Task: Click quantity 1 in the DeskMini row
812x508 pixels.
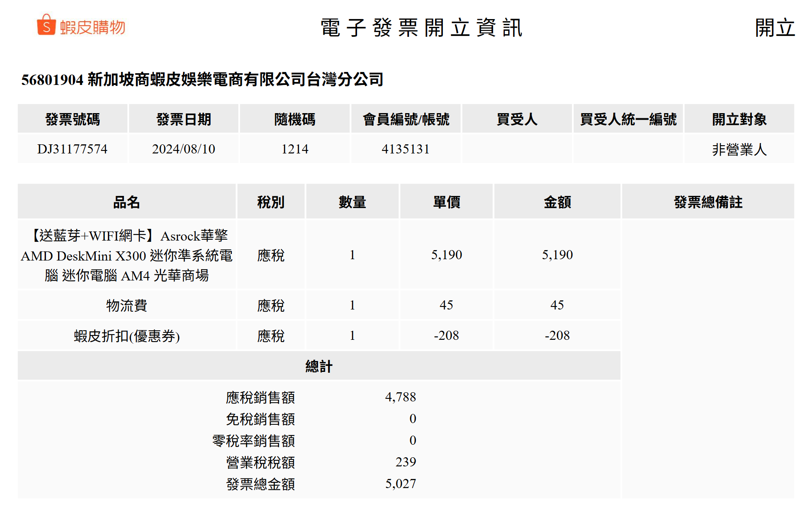Action: tap(352, 255)
